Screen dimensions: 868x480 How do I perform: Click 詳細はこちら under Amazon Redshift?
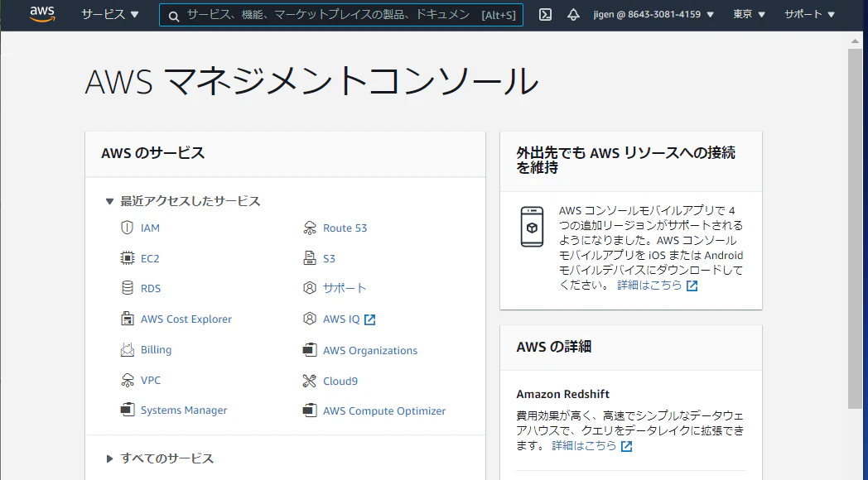[584, 446]
